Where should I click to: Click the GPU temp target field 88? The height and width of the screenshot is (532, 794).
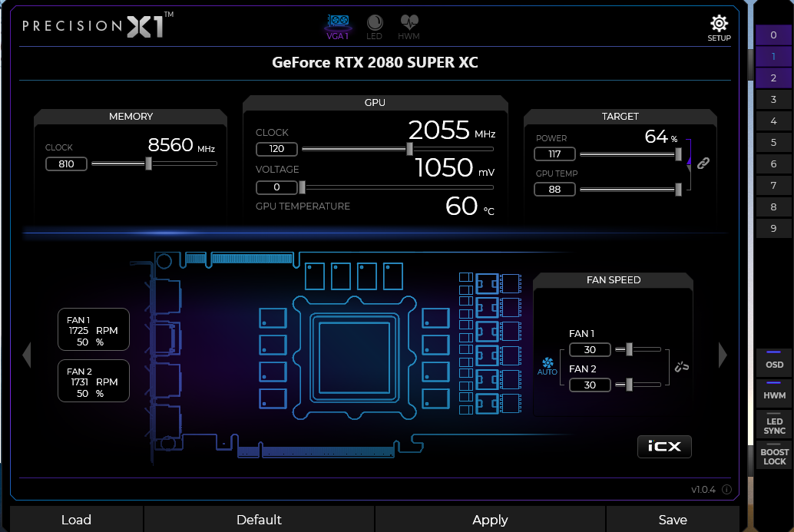click(554, 190)
